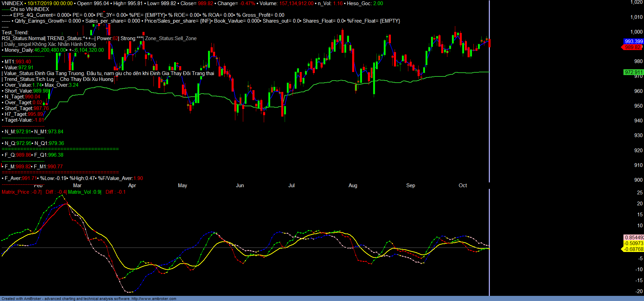
Task: Click the Aug label on the date axis
Action: (352, 185)
